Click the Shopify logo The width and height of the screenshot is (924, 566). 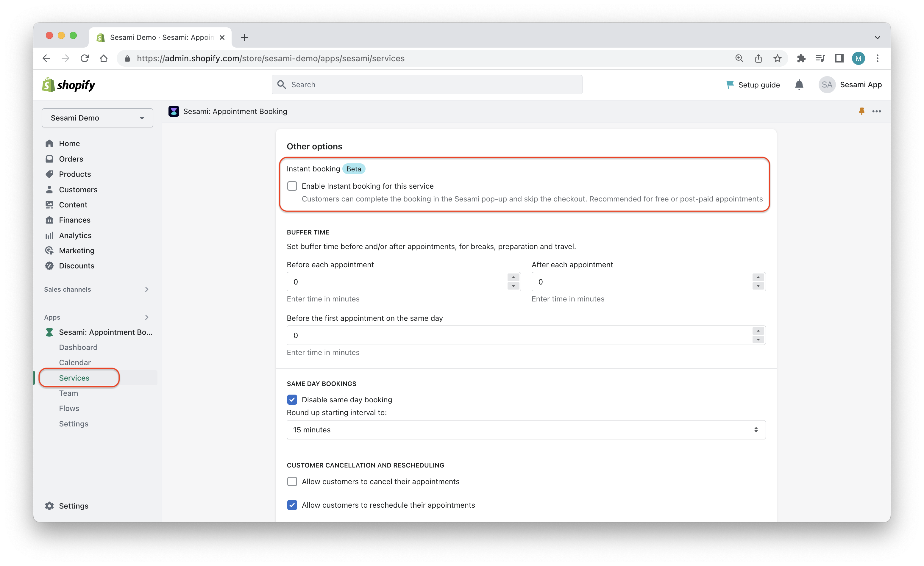[x=69, y=85]
